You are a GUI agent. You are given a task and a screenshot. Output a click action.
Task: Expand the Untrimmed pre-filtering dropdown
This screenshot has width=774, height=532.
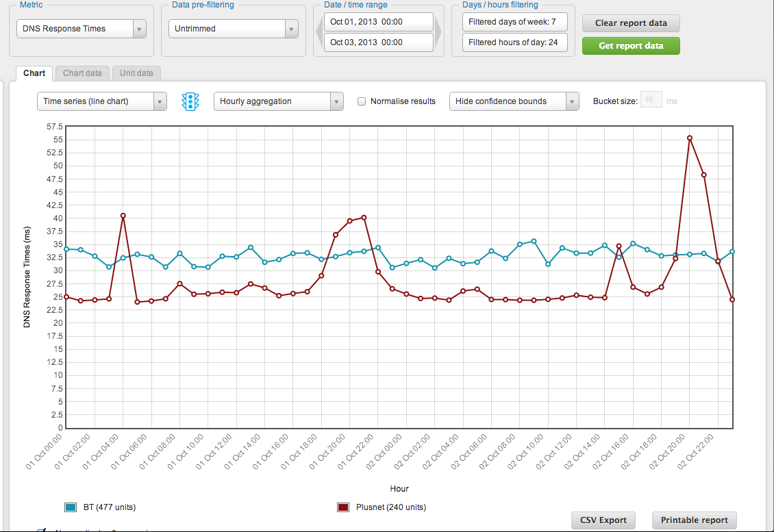tap(233, 29)
